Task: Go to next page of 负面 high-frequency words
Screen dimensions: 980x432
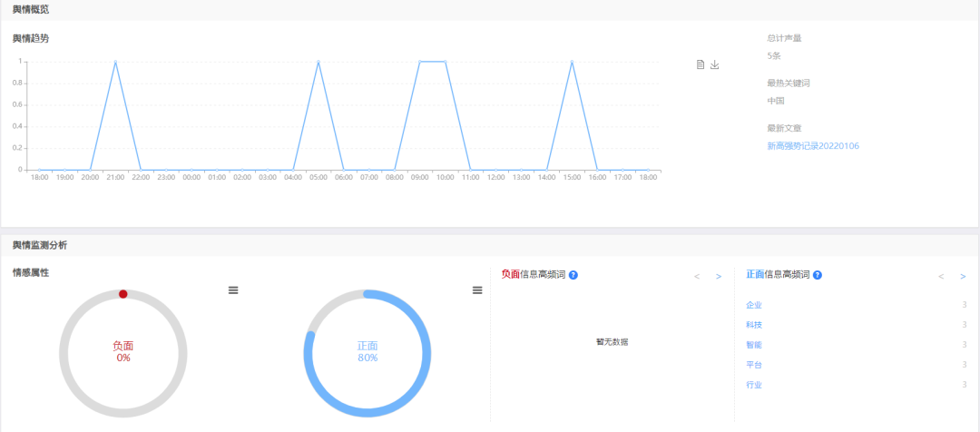Action: (x=719, y=276)
